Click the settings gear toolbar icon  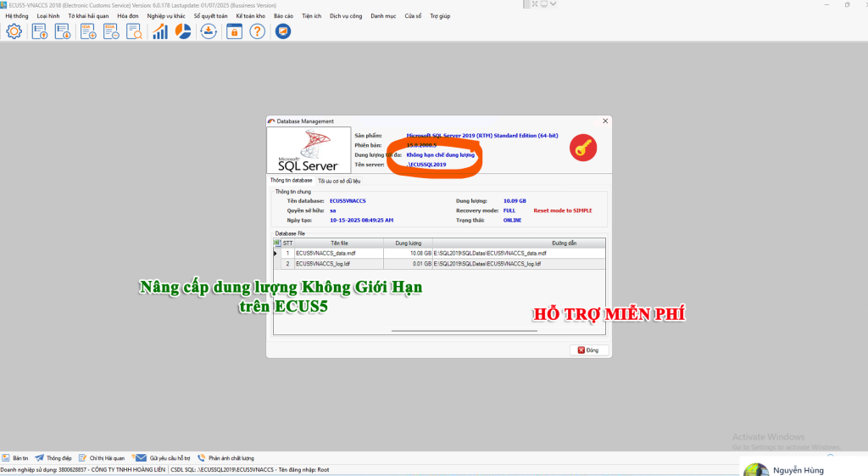[x=14, y=31]
